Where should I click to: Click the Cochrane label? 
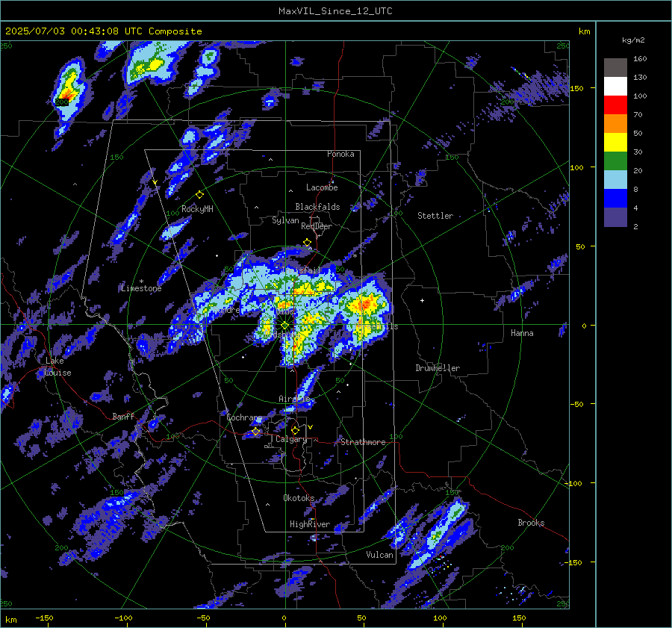(x=244, y=417)
